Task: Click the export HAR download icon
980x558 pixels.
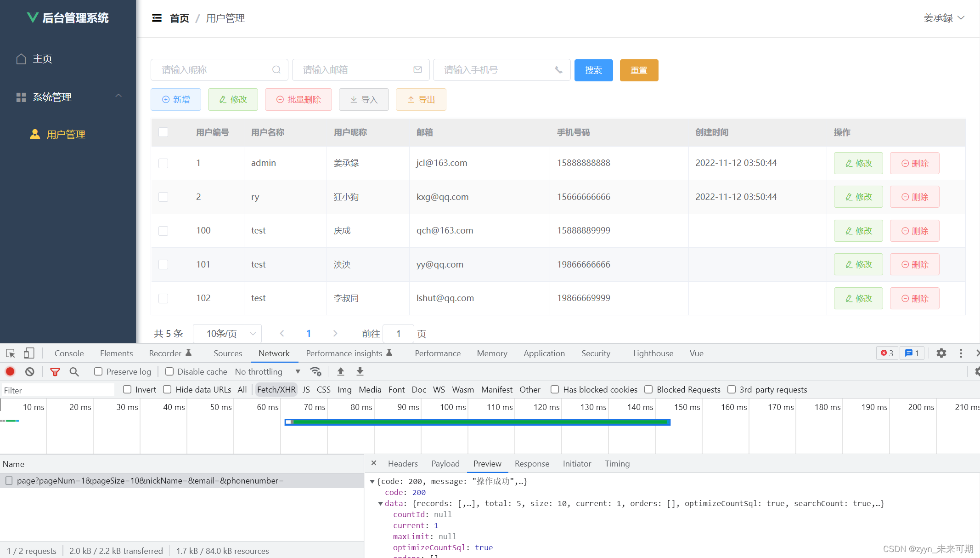Action: 360,371
